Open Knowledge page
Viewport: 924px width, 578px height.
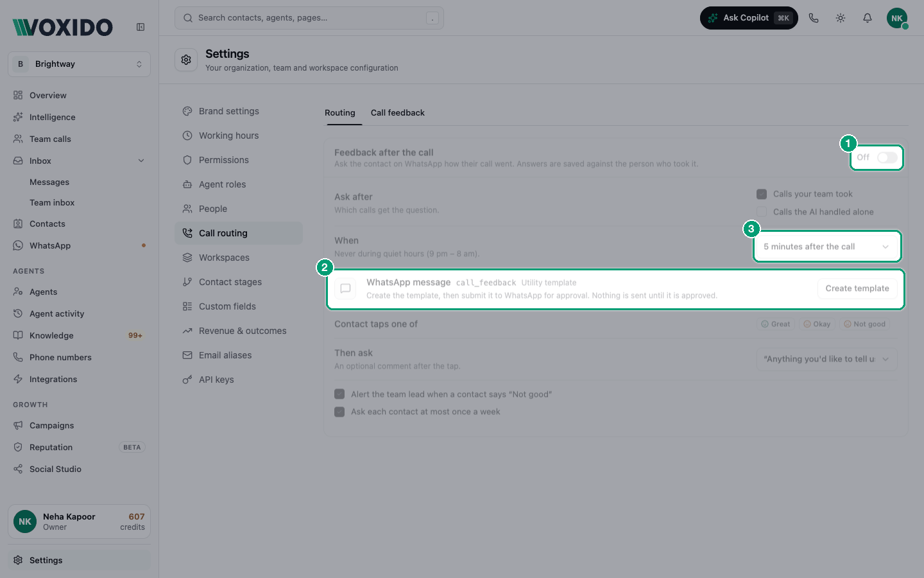pyautogui.click(x=80, y=335)
